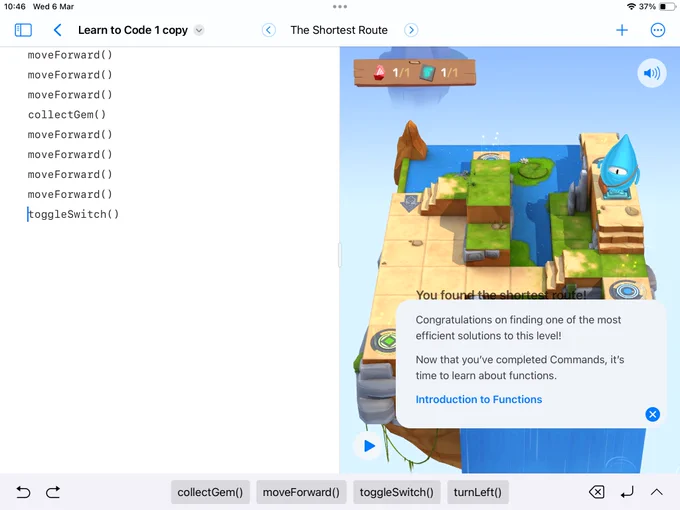Toggle the sidebar panel icon
This screenshot has height=510, width=680.
coord(23,30)
